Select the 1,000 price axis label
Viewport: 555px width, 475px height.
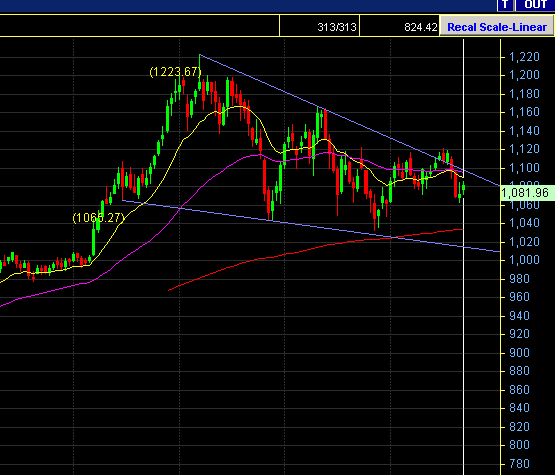point(524,260)
